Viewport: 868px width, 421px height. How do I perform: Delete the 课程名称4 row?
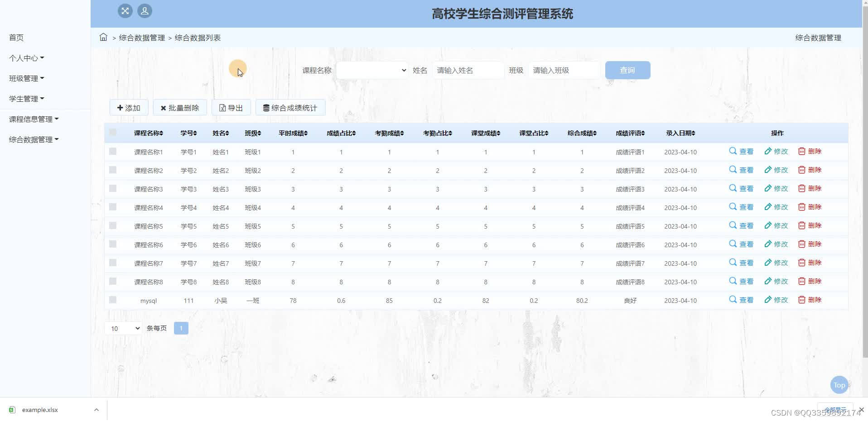click(810, 207)
